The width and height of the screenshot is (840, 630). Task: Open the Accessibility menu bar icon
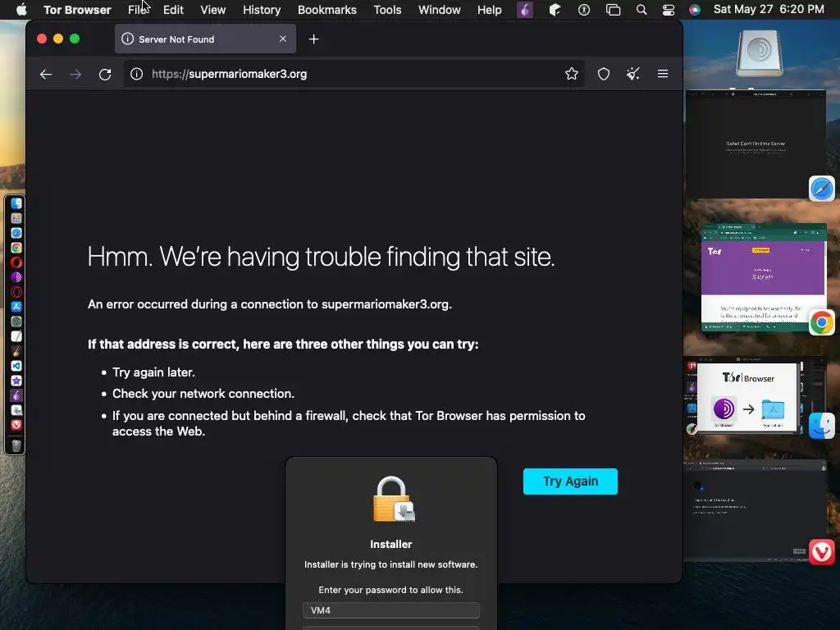(584, 10)
